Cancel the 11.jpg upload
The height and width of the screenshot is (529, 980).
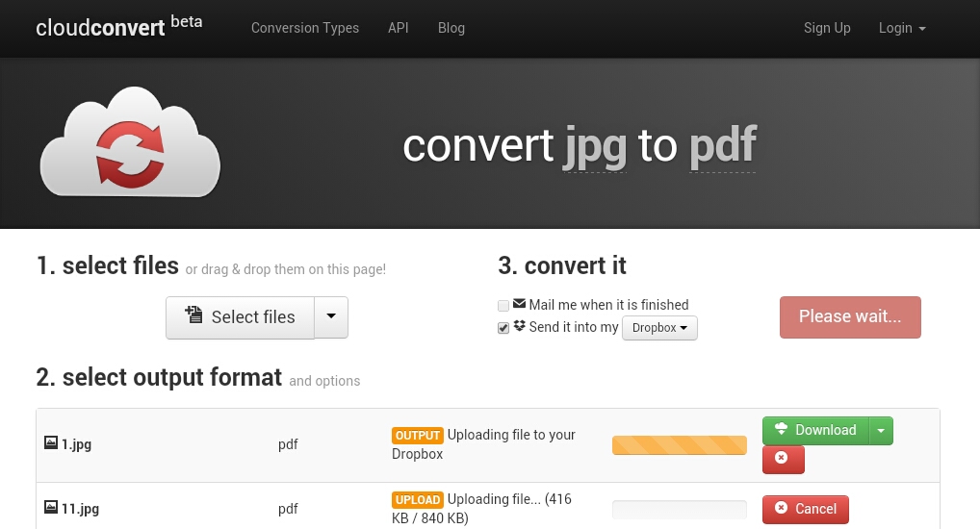[806, 510]
